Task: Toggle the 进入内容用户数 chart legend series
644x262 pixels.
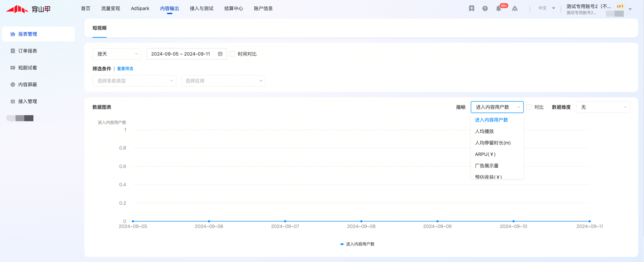Action: pyautogui.click(x=357, y=244)
